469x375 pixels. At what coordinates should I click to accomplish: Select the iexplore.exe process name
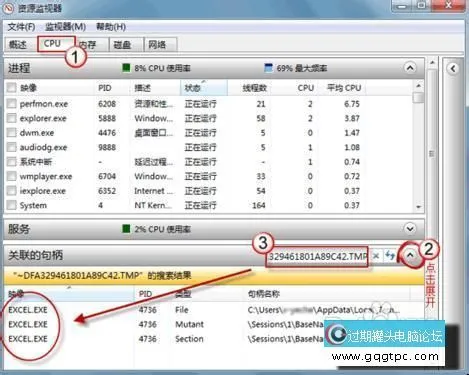click(43, 191)
